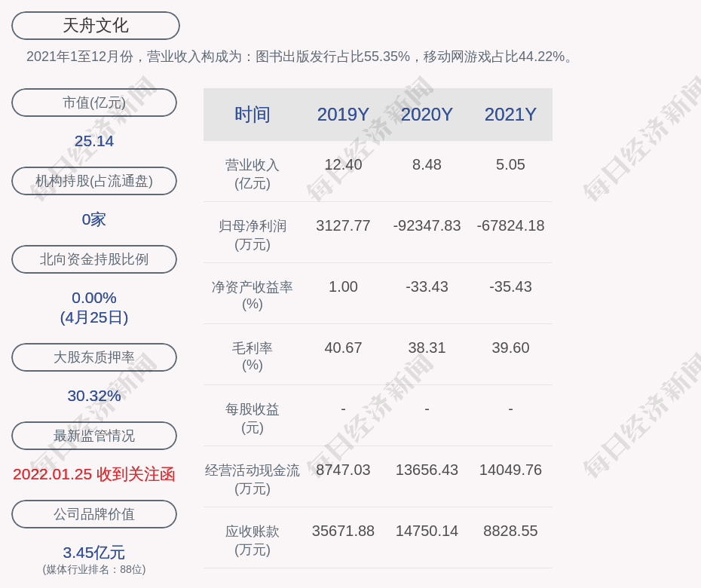Select the 3.45亿元 brand value
This screenshot has height=588, width=701.
pos(94,553)
